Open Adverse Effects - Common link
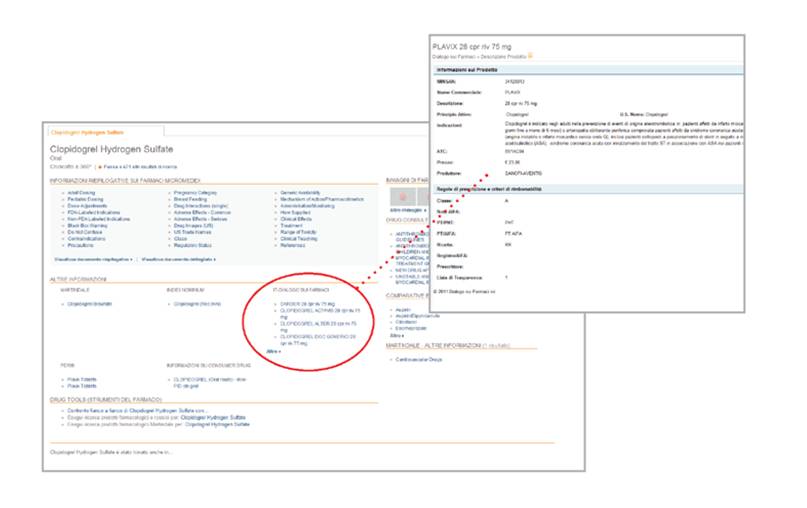Image resolution: width=807 pixels, height=508 pixels. [x=202, y=213]
